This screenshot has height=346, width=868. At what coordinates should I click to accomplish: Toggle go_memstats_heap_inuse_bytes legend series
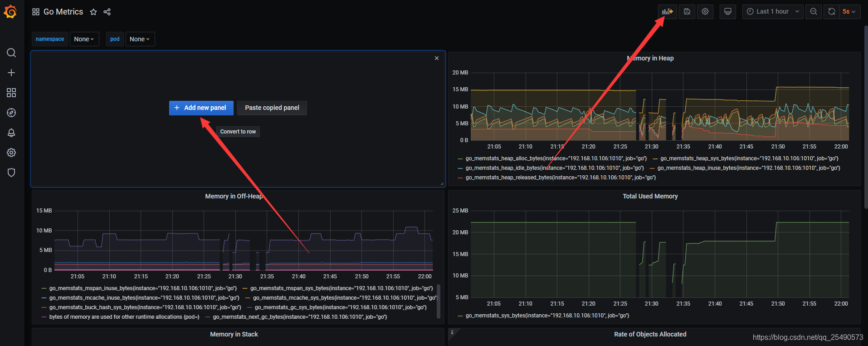pos(749,168)
